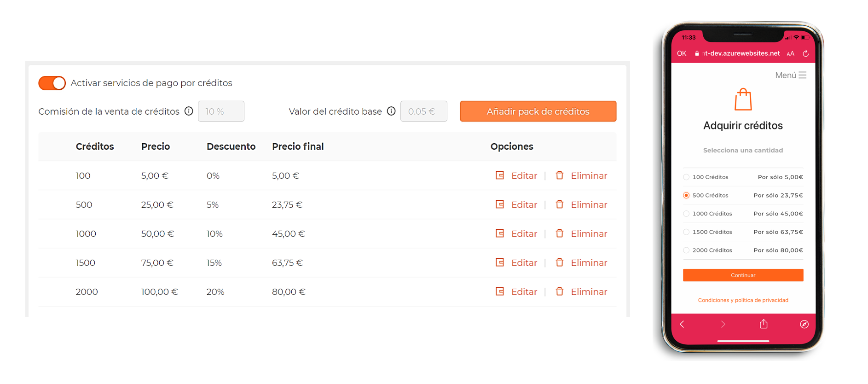Viewport: 868px width, 384px height.
Task: Click info icon beside Valor del crédito base
Action: click(x=391, y=111)
